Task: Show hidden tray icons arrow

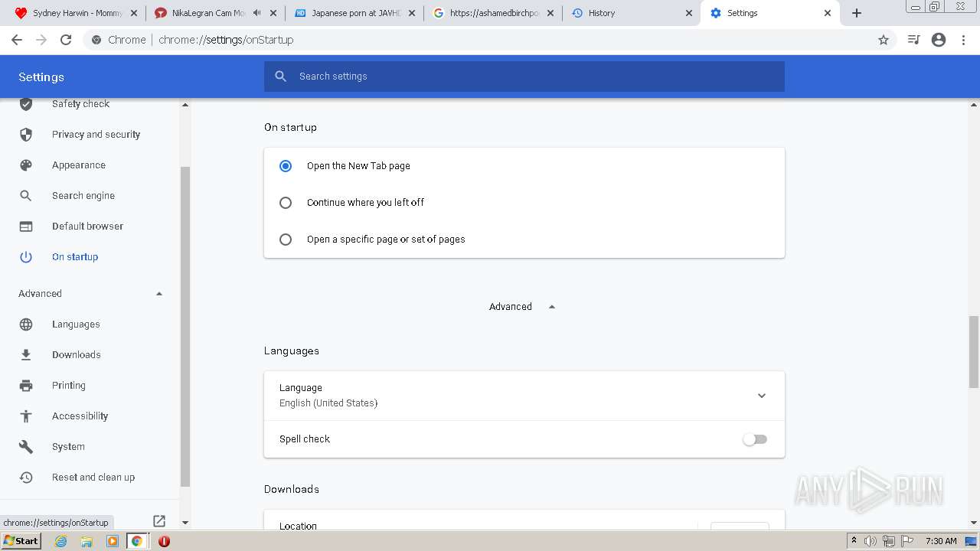Action: (x=854, y=541)
